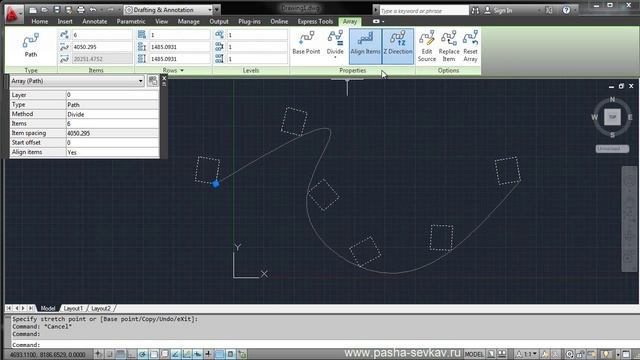Switch to the Parametric ribbon tab

[131, 21]
